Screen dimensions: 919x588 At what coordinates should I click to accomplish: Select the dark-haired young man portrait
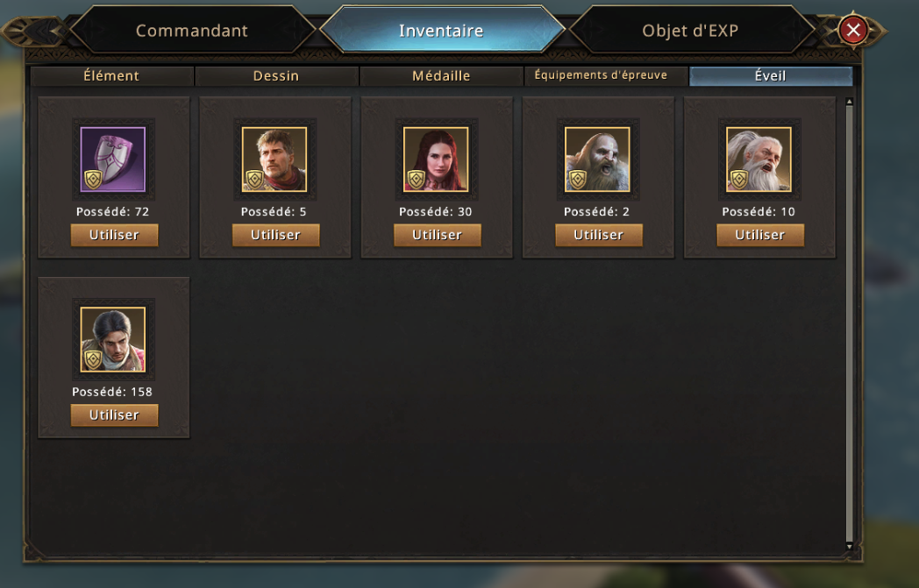pos(113,340)
